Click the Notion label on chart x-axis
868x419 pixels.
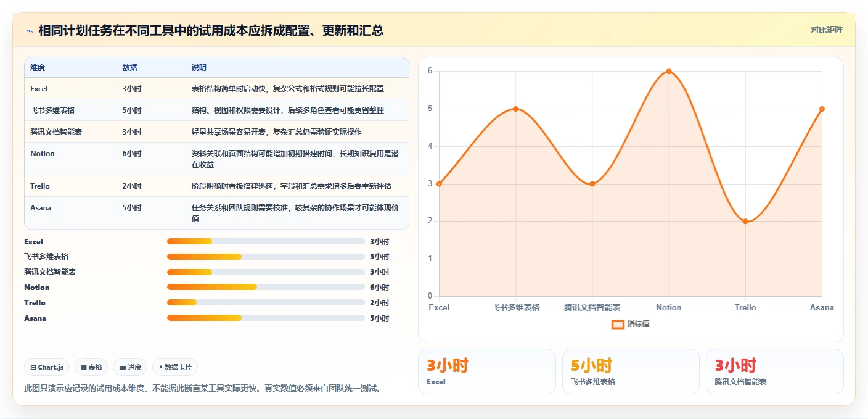[x=669, y=307]
